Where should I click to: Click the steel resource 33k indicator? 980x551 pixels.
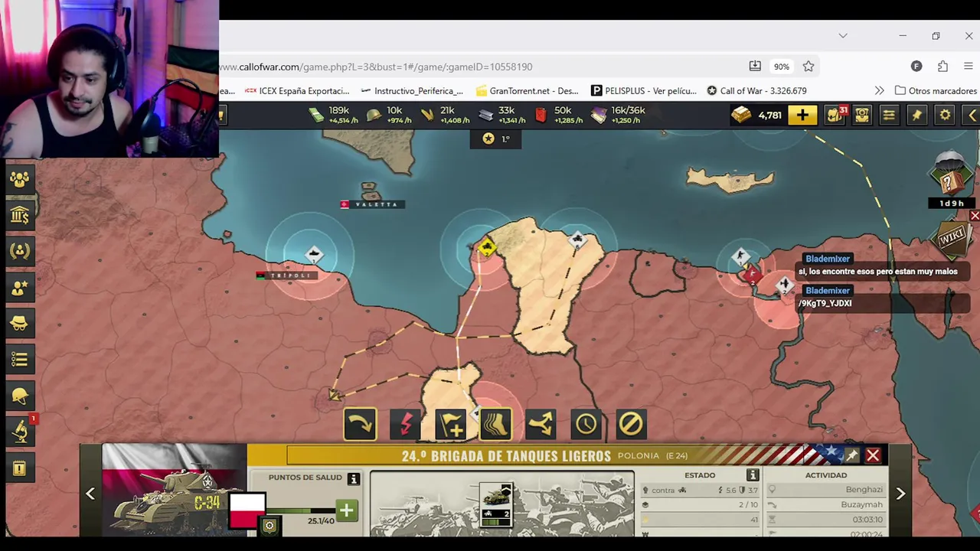502,115
